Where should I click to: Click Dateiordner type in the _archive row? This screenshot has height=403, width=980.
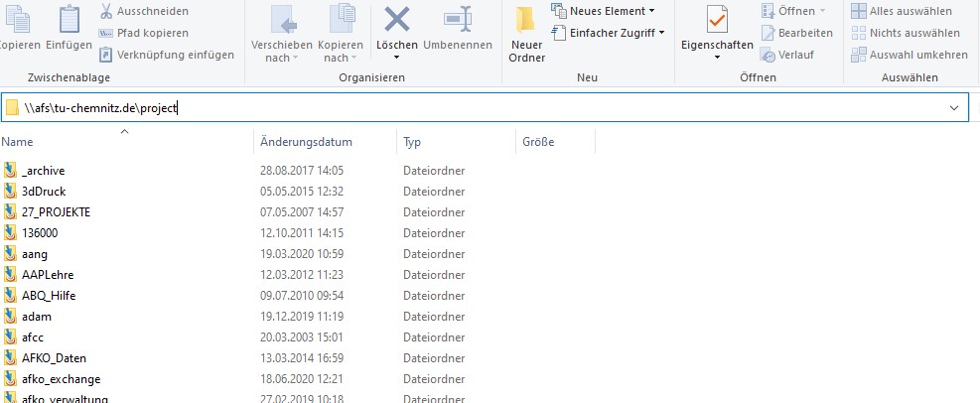[434, 170]
